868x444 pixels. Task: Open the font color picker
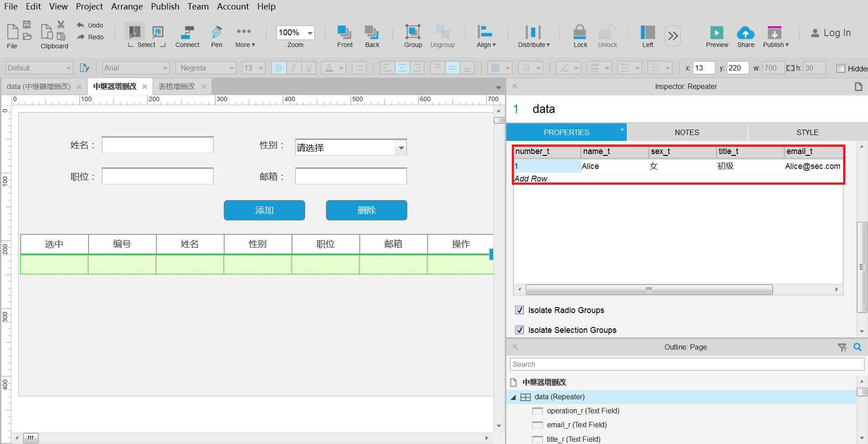pyautogui.click(x=333, y=68)
